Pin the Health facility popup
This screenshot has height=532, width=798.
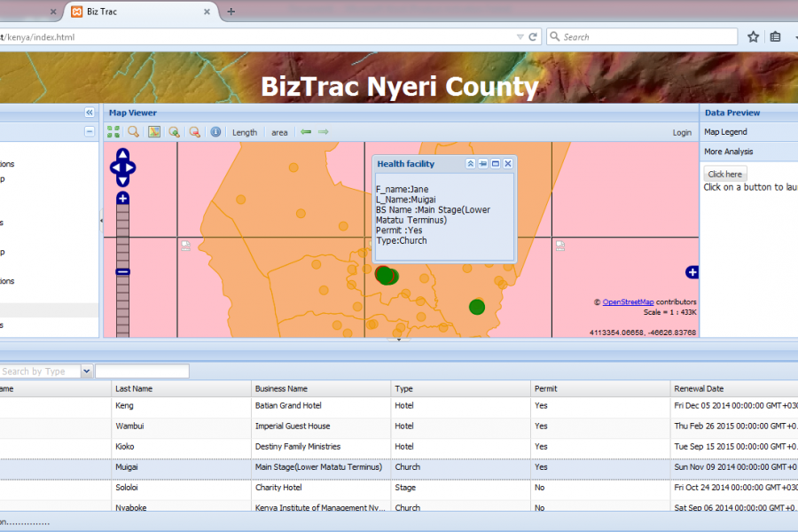tap(483, 164)
